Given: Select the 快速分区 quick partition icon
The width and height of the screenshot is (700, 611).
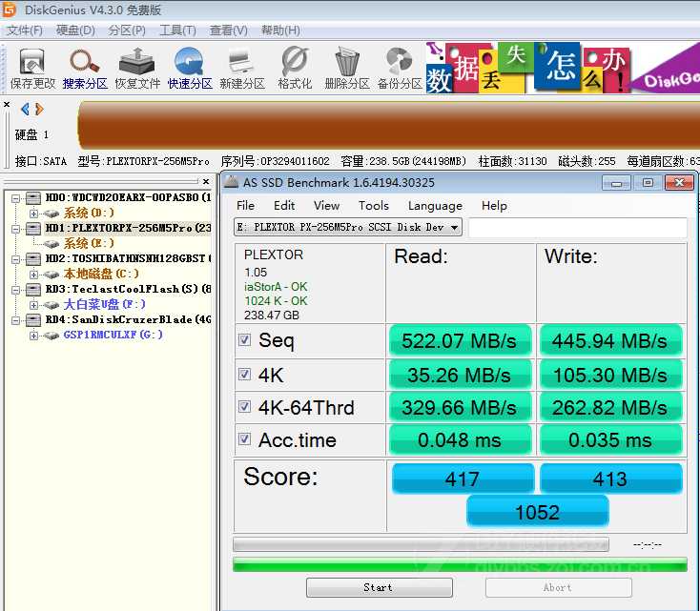Looking at the screenshot, I should (190, 67).
